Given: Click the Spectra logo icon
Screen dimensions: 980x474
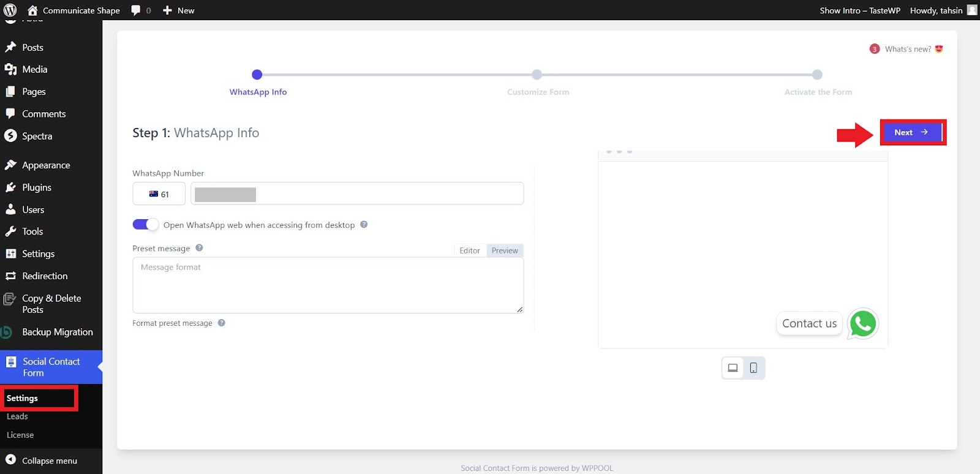Looking at the screenshot, I should 10,136.
